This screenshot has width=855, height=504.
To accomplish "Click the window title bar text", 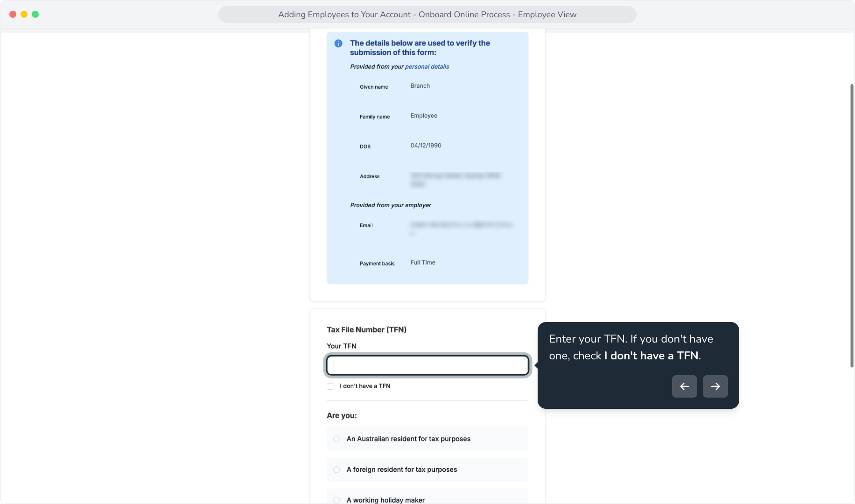I will tap(427, 14).
